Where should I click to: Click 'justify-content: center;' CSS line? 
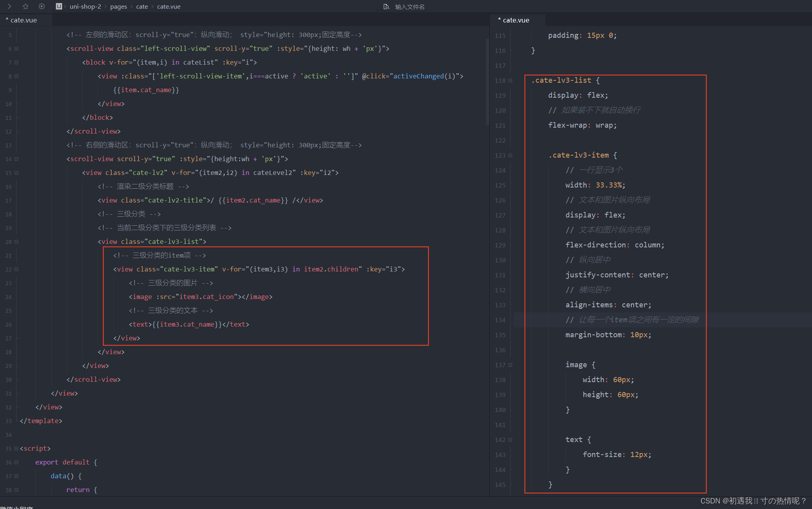[617, 275]
